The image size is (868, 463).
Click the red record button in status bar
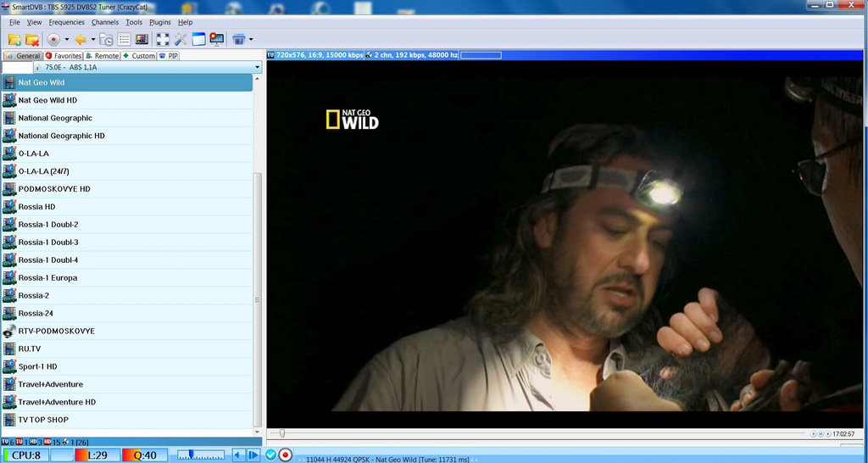click(x=285, y=455)
